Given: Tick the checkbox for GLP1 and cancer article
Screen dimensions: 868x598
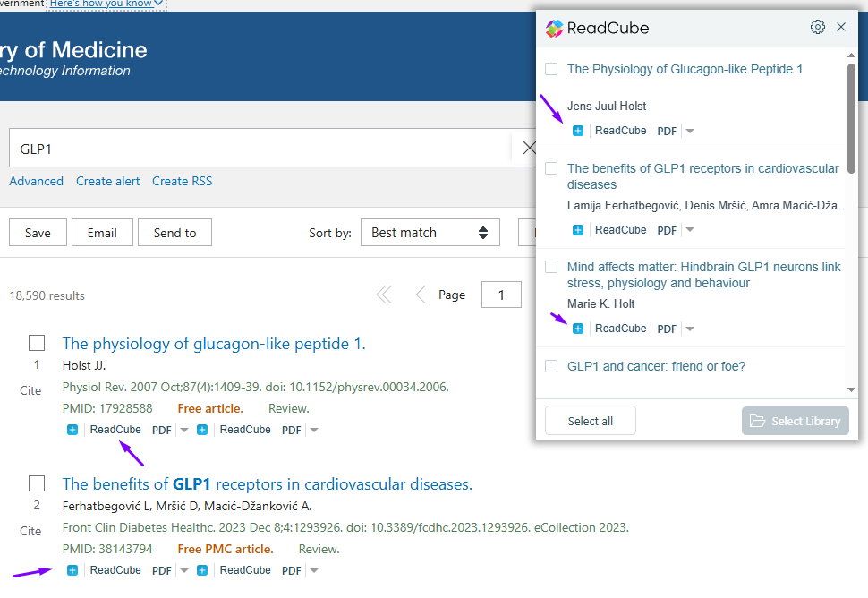Looking at the screenshot, I should pyautogui.click(x=551, y=366).
